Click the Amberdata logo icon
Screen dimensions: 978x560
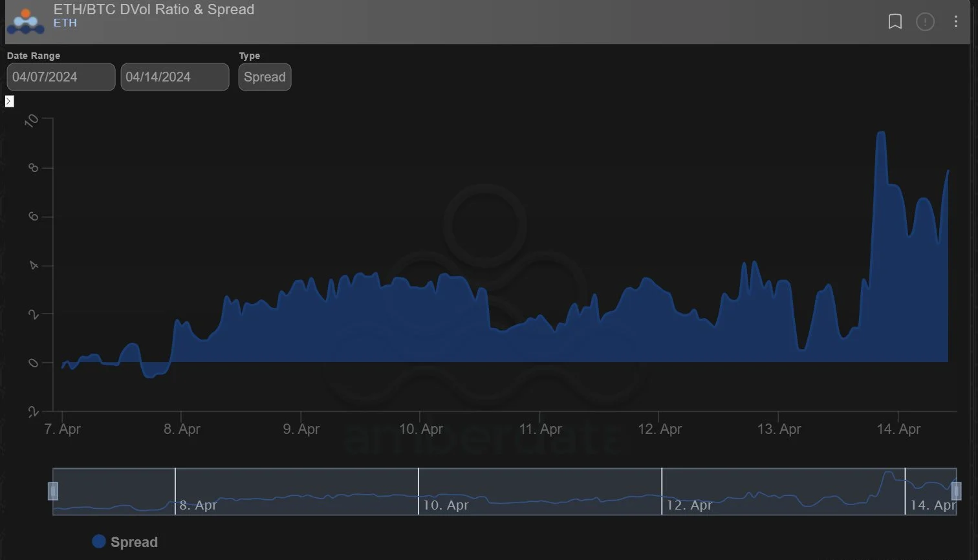point(26,21)
